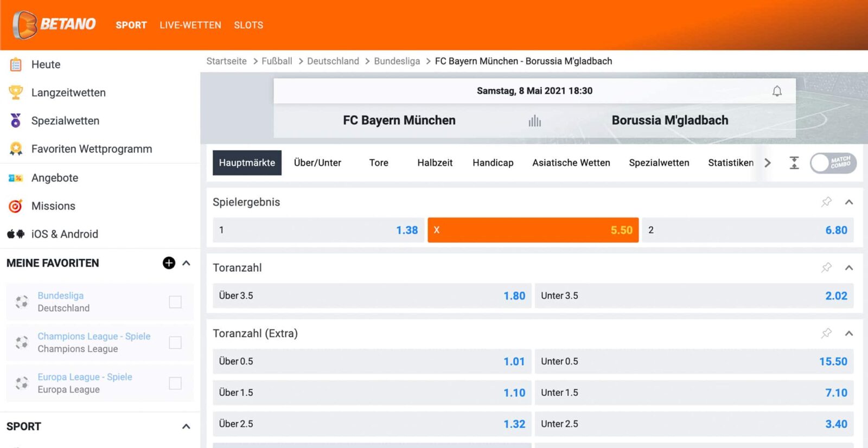This screenshot has height=448, width=868.
Task: Pin the Toranzahl (Extra) market
Action: (x=826, y=333)
